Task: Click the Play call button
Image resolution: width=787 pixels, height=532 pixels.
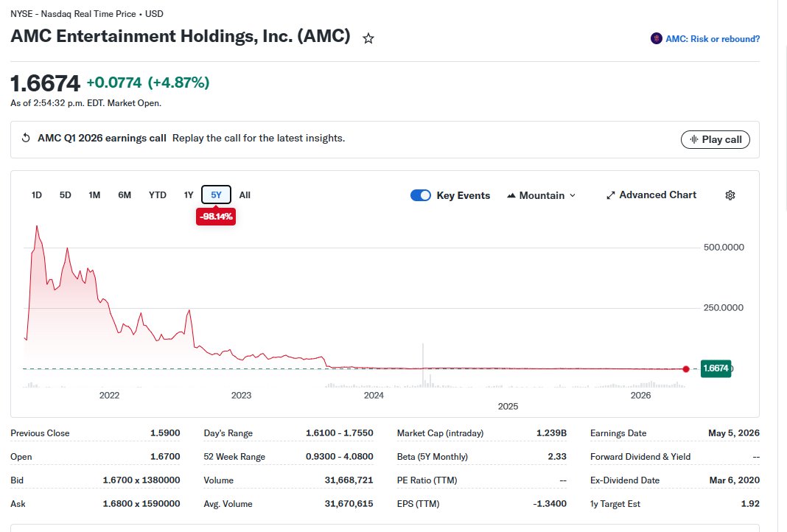Action: click(716, 139)
